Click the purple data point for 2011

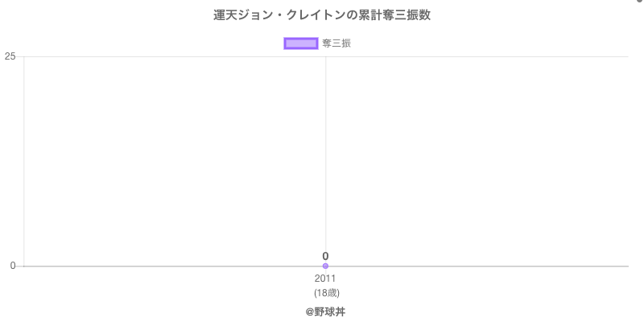tap(325, 266)
